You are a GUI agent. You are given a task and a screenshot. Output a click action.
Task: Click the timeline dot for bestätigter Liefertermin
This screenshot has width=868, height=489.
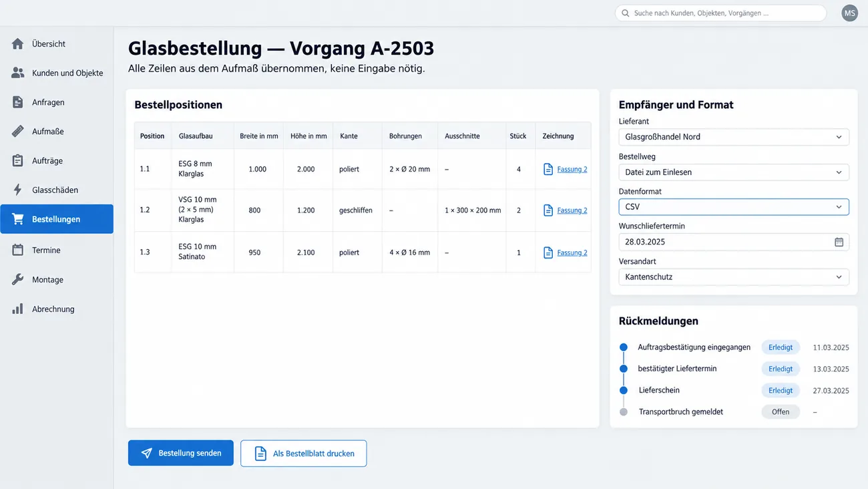[624, 369]
